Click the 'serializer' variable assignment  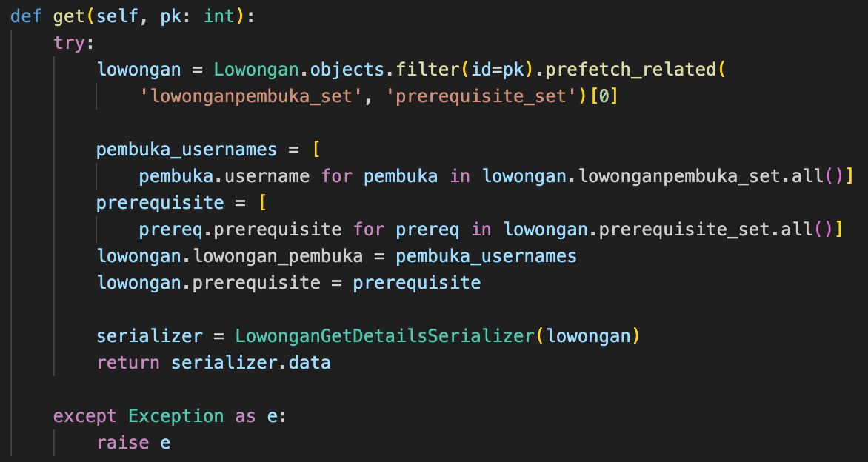tap(150, 336)
